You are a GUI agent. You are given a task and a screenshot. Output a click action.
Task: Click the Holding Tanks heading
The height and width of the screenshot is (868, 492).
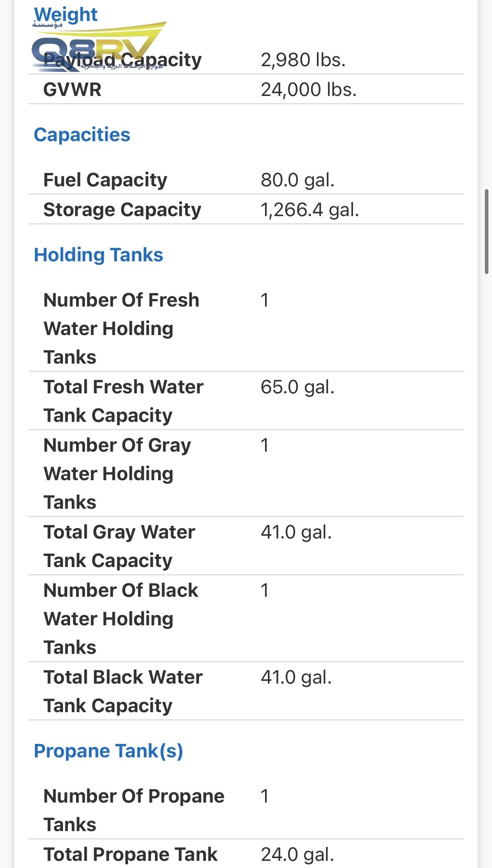pyautogui.click(x=99, y=255)
